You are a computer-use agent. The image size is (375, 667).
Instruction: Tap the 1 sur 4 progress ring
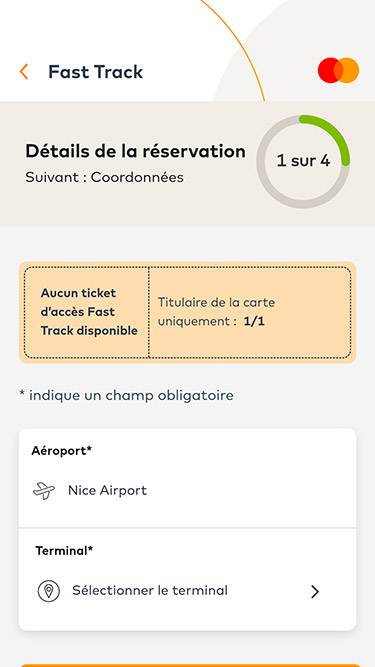tap(303, 161)
